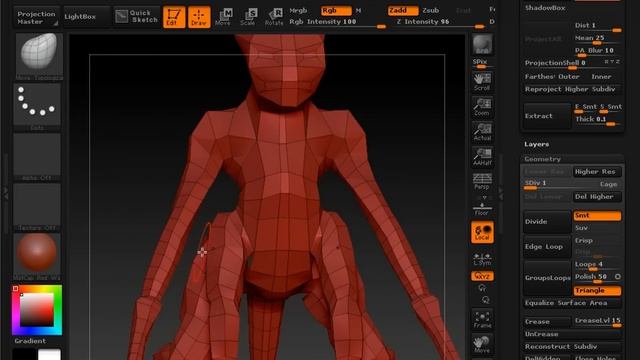Click the Divide button

(547, 222)
